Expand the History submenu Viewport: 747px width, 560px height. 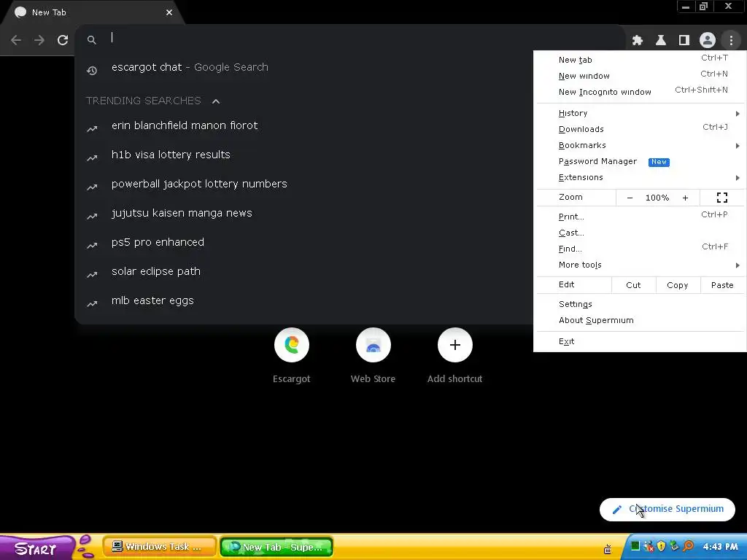(640, 113)
